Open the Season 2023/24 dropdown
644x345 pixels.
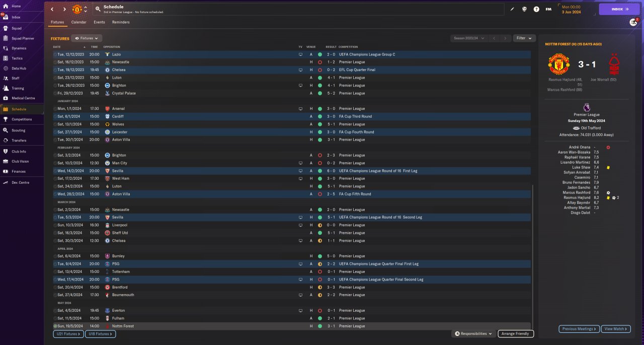[469, 38]
